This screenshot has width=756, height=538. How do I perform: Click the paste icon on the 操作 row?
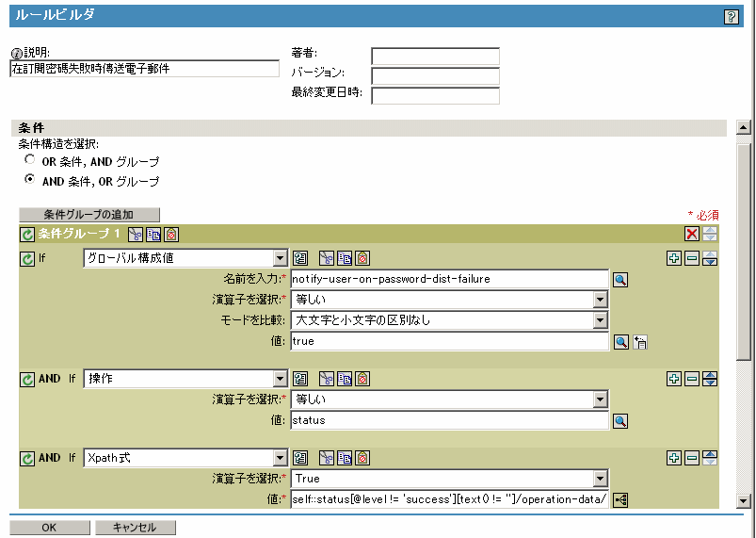pos(362,379)
